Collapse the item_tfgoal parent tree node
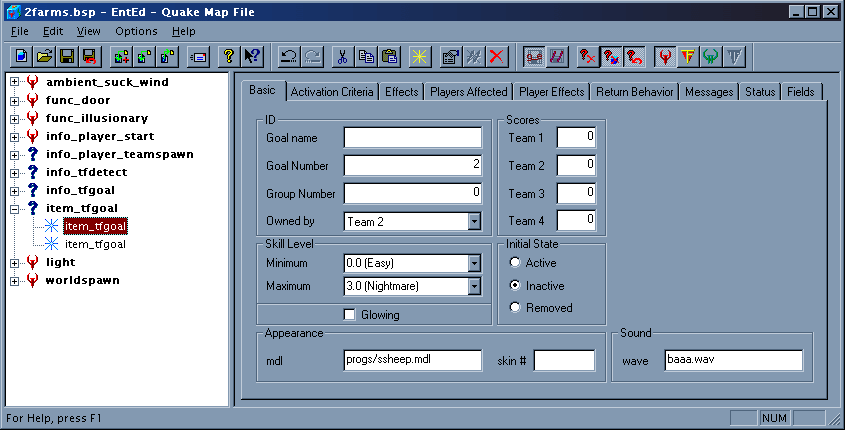Image resolution: width=845 pixels, height=430 pixels. coord(15,209)
